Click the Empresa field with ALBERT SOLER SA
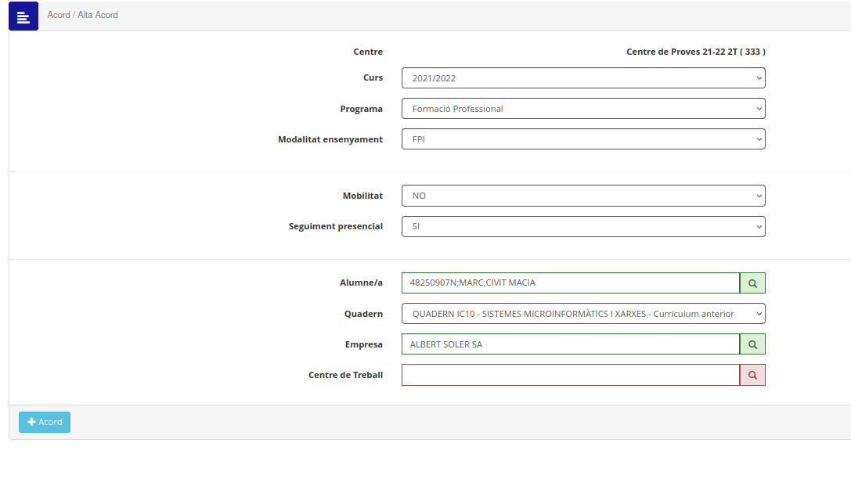The width and height of the screenshot is (851, 504). point(571,344)
